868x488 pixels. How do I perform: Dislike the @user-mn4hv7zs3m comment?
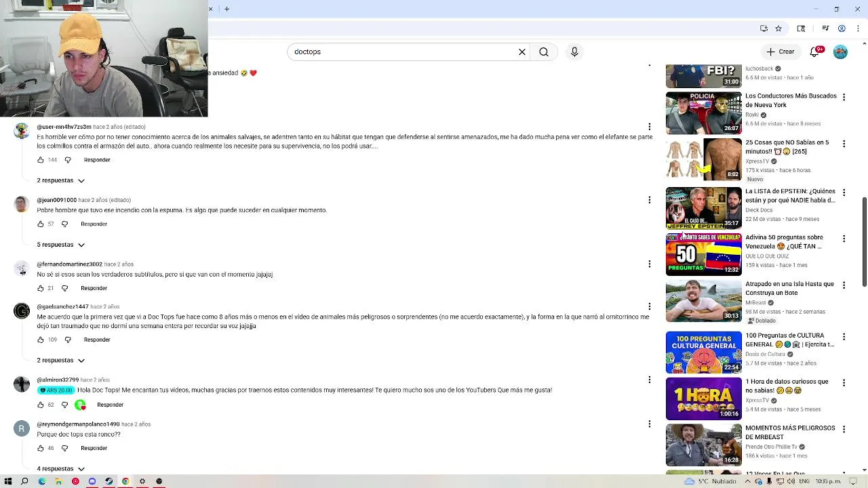click(68, 160)
